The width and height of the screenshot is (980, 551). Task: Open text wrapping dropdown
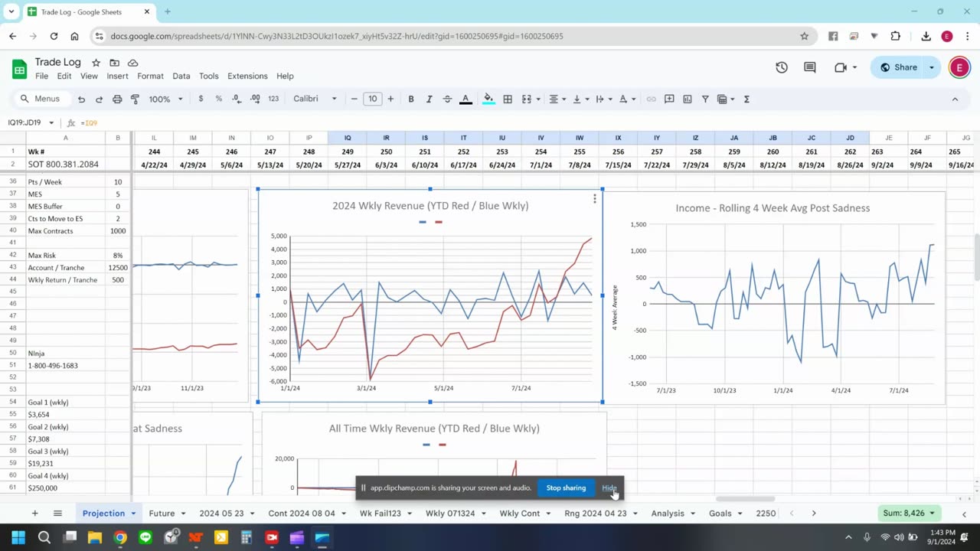603,99
